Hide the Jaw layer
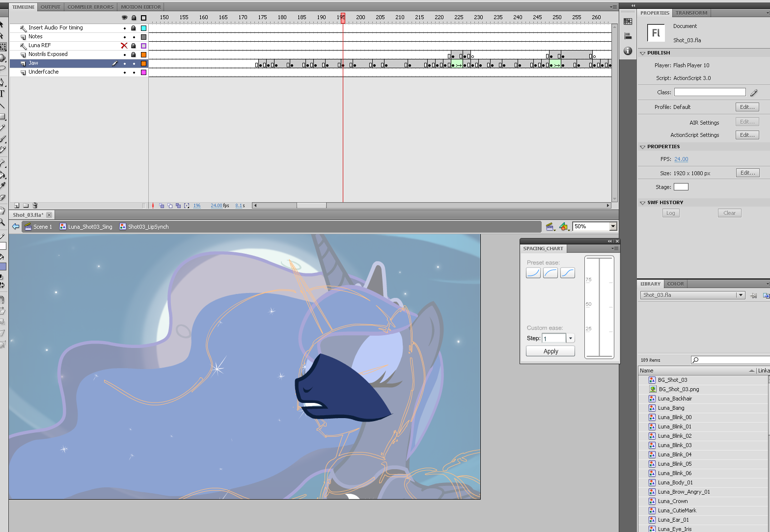 (x=125, y=63)
